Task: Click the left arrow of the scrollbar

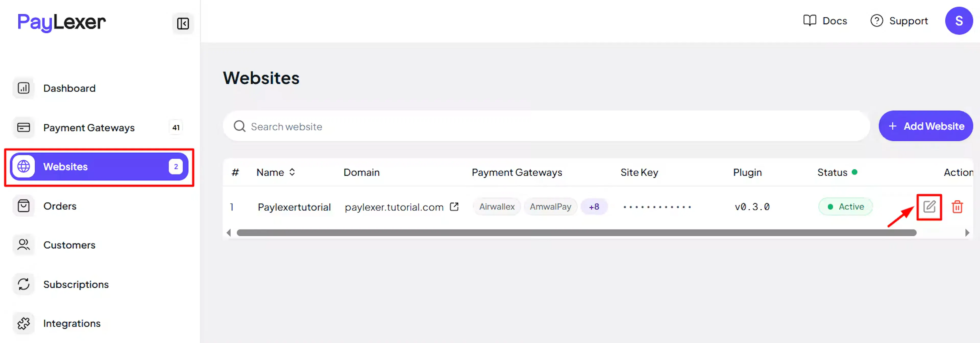Action: [x=228, y=233]
